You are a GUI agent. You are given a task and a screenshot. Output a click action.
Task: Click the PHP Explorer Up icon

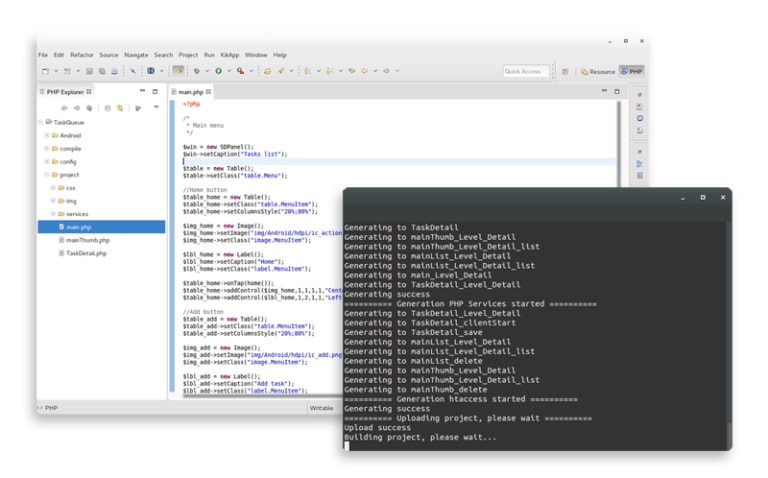click(89, 108)
